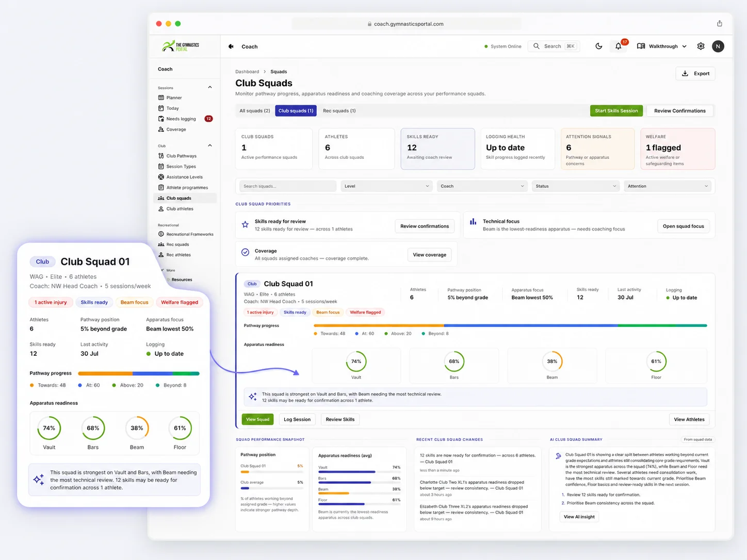Click Review confirmations in priorities
The image size is (747, 560).
pos(425,226)
